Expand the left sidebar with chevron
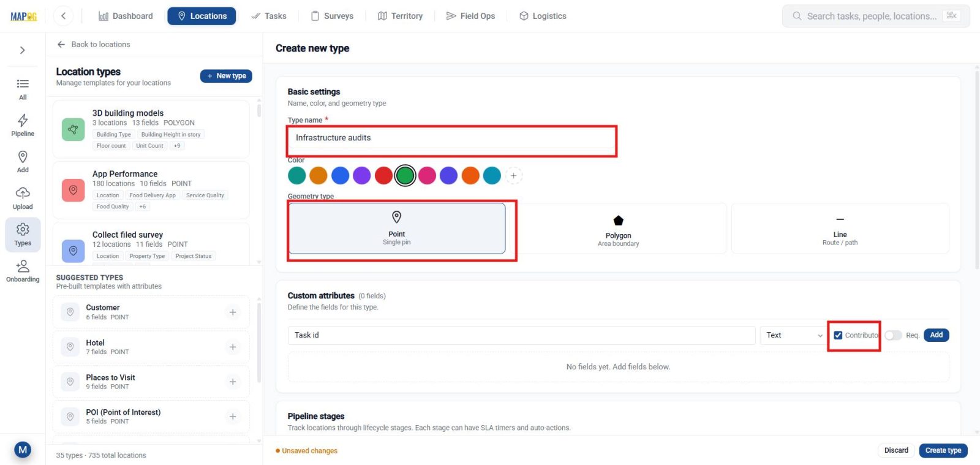The height and width of the screenshot is (465, 980). click(x=23, y=50)
